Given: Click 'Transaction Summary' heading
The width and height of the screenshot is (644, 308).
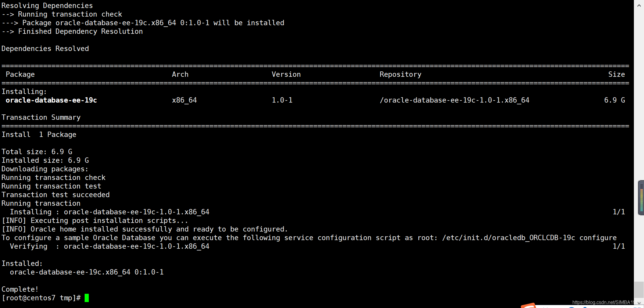Looking at the screenshot, I should [41, 117].
